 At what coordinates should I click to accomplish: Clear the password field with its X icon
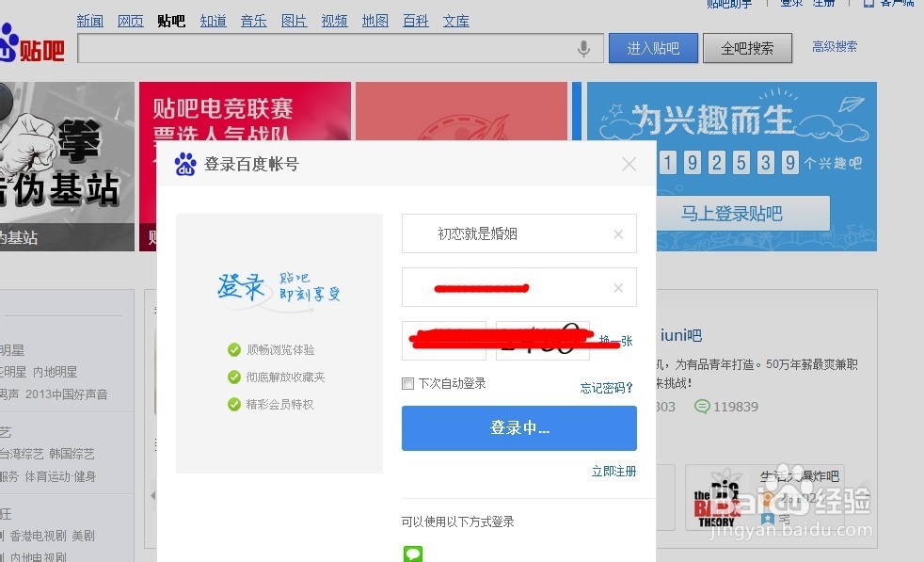(618, 288)
